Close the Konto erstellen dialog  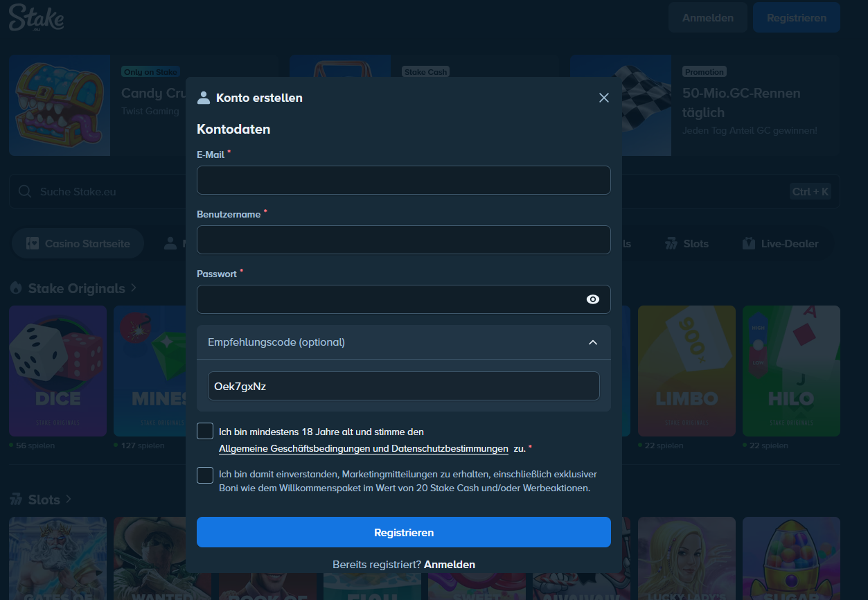tap(604, 98)
